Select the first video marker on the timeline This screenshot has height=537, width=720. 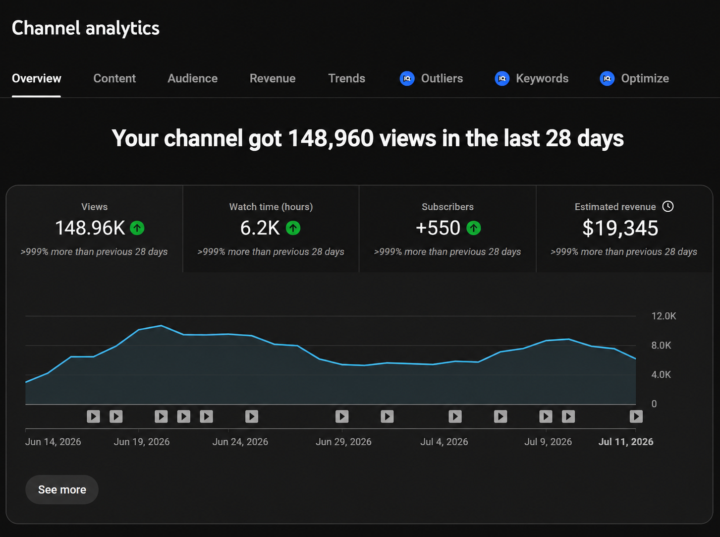93,416
